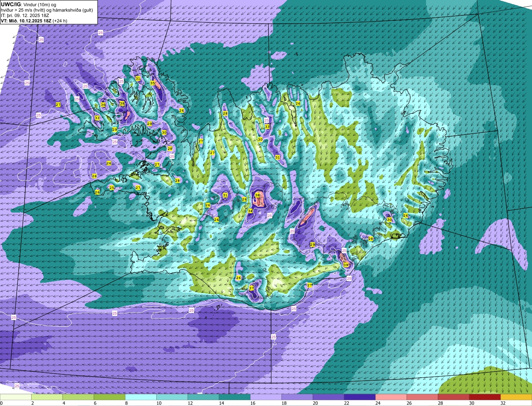Viewport: 532px width, 406px height.
Task: Pick the 0–2 m/s palest legend swatch
Action: [16, 397]
